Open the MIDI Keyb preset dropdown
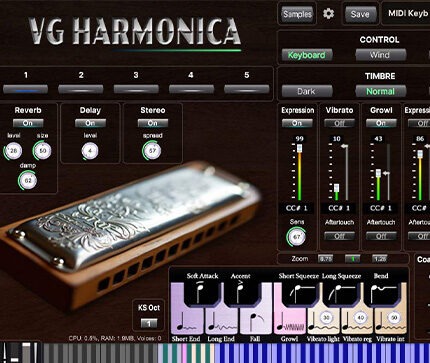 [x=407, y=14]
